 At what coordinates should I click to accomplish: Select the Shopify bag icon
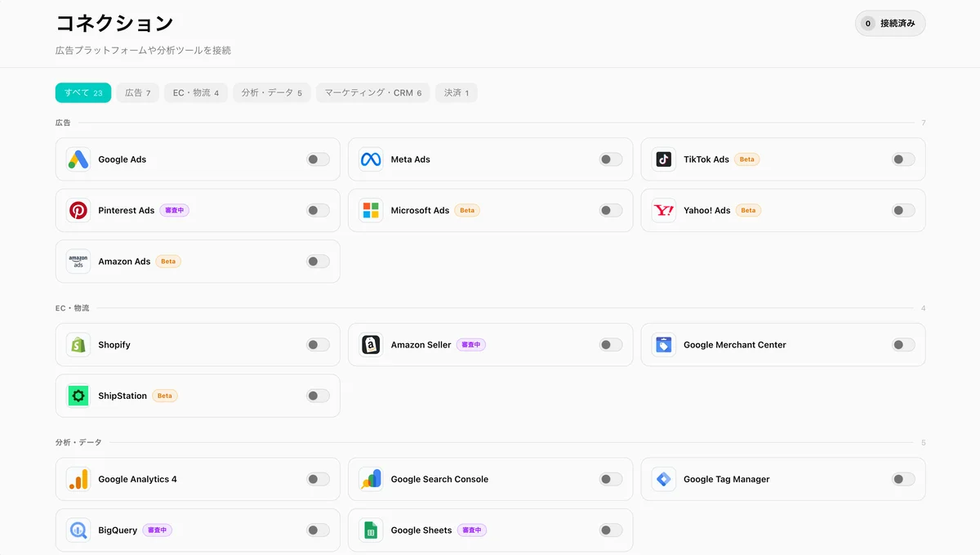78,344
